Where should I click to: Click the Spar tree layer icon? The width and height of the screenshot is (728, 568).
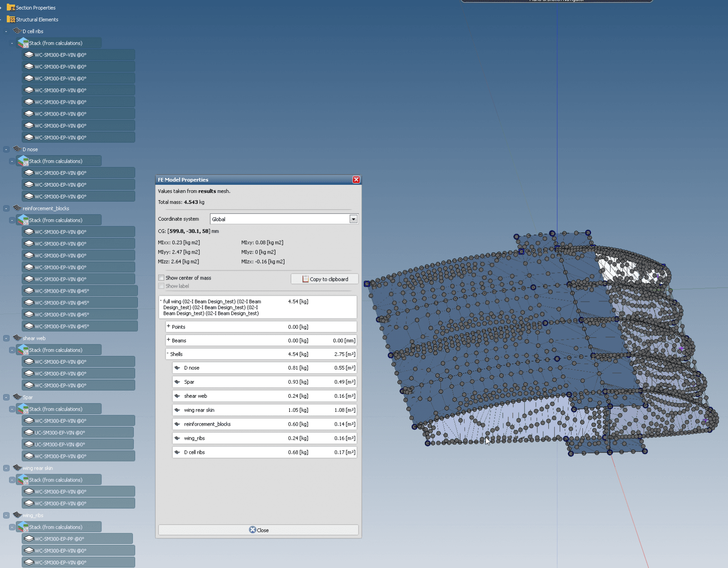(17, 397)
